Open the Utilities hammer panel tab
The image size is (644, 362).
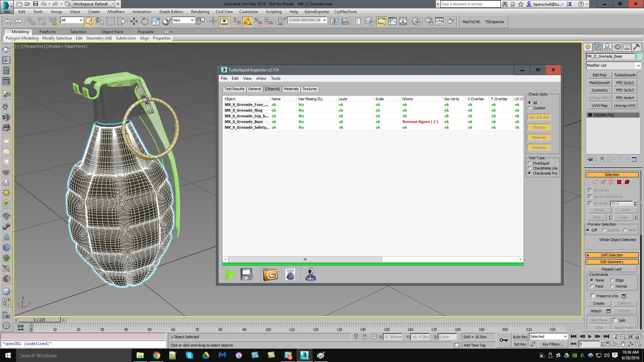pyautogui.click(x=636, y=47)
